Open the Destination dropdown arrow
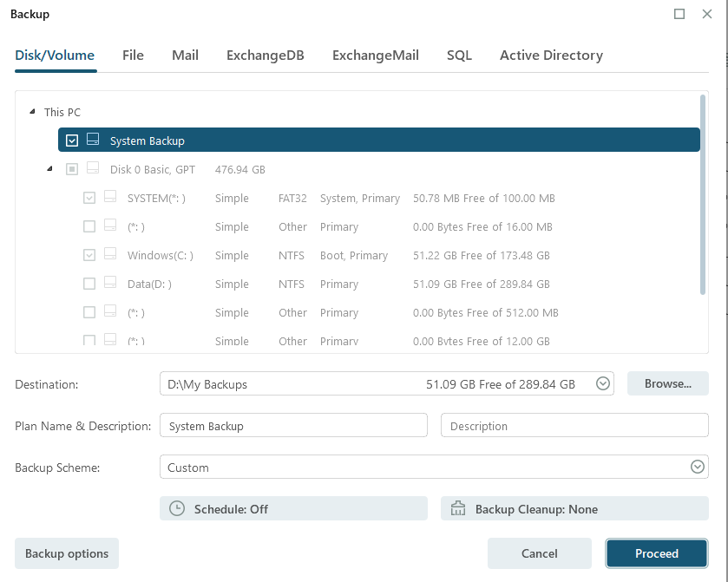 click(604, 383)
